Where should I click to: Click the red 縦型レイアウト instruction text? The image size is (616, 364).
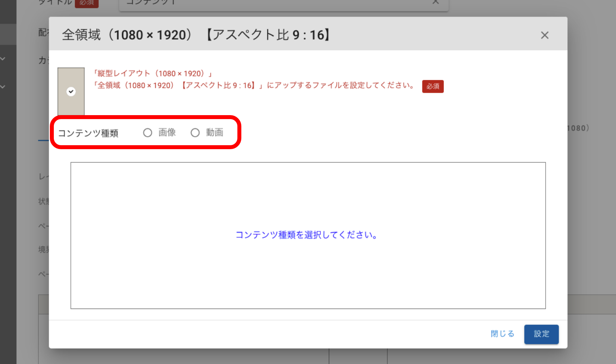click(153, 74)
